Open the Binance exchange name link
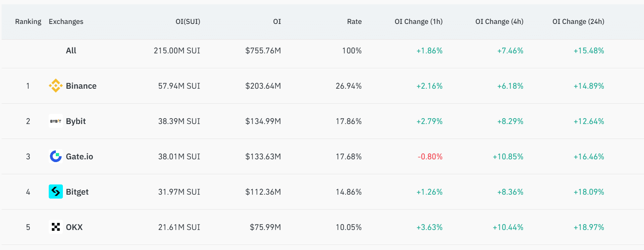 pos(81,86)
